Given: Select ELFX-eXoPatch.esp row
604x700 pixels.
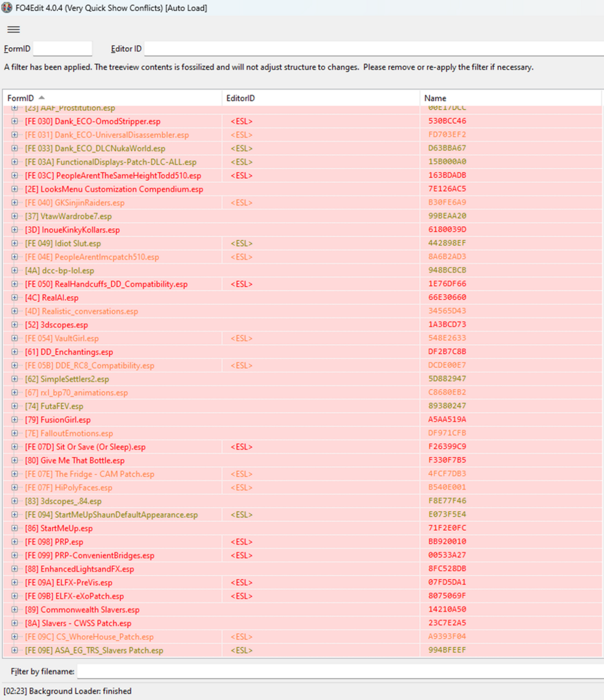Looking at the screenshot, I should (302, 596).
